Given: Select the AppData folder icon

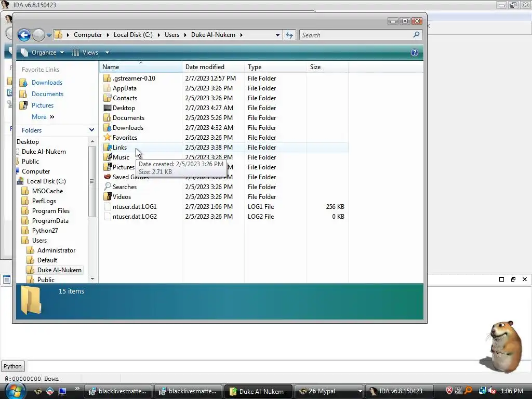Looking at the screenshot, I should pyautogui.click(x=107, y=88).
